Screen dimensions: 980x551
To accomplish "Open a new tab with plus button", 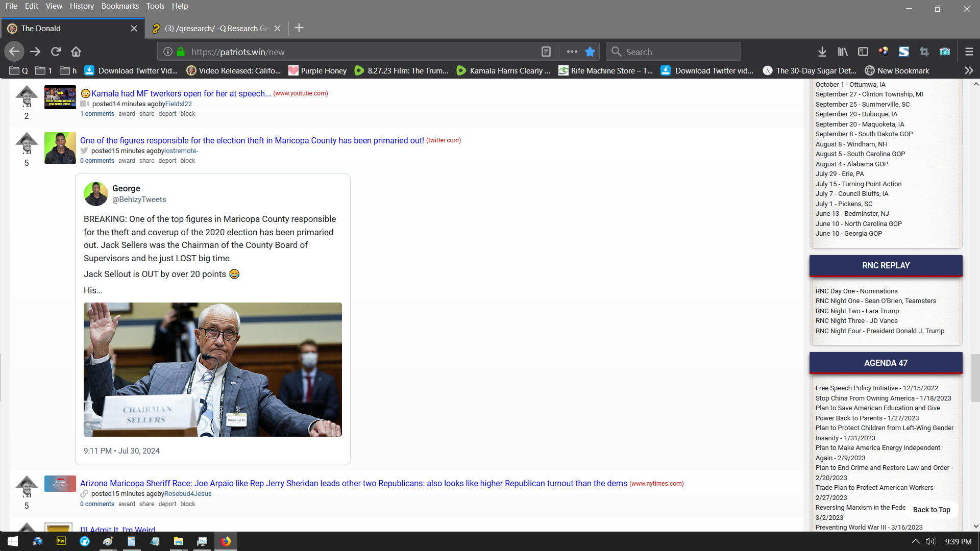I will click(299, 28).
